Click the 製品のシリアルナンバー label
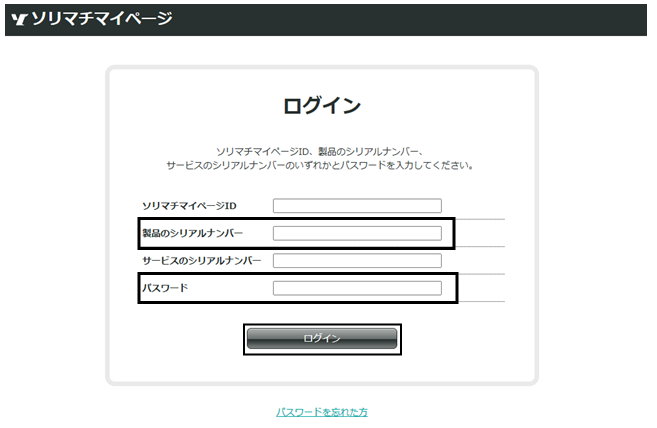The height and width of the screenshot is (428, 657). pyautogui.click(x=192, y=233)
